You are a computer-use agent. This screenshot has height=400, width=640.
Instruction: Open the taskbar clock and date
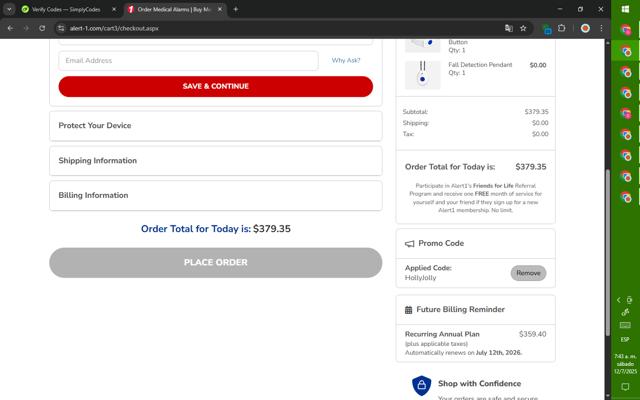coord(625,364)
